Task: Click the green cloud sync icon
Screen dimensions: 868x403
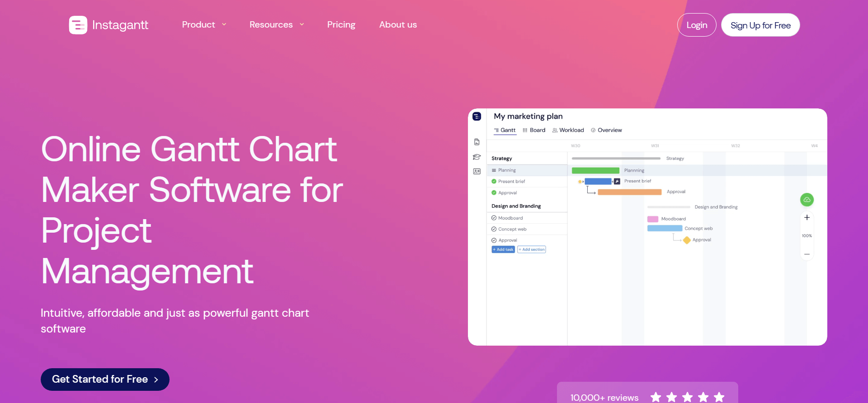Action: point(807,200)
